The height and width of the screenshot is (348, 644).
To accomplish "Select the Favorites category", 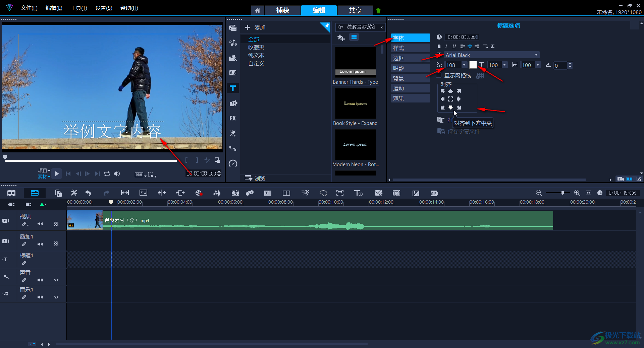I will [256, 48].
